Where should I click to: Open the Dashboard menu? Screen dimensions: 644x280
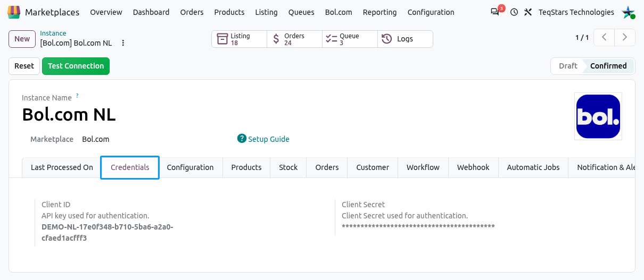coord(151,12)
